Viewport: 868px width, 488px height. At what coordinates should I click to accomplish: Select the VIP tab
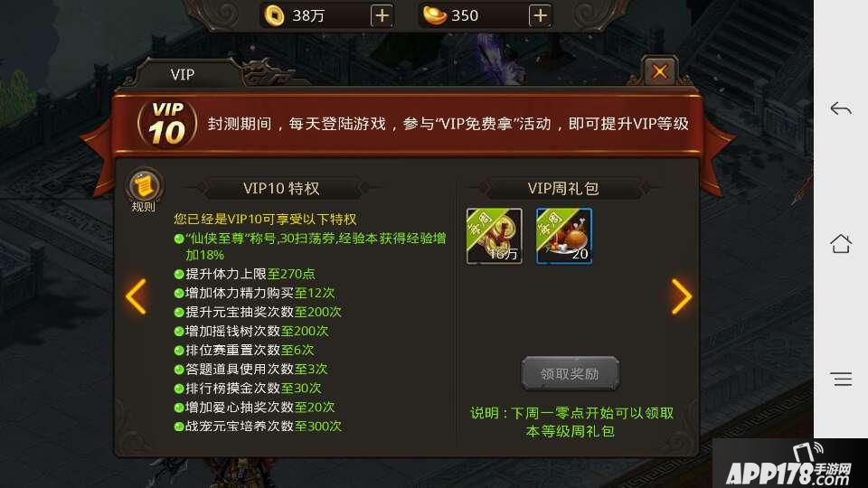tap(183, 75)
